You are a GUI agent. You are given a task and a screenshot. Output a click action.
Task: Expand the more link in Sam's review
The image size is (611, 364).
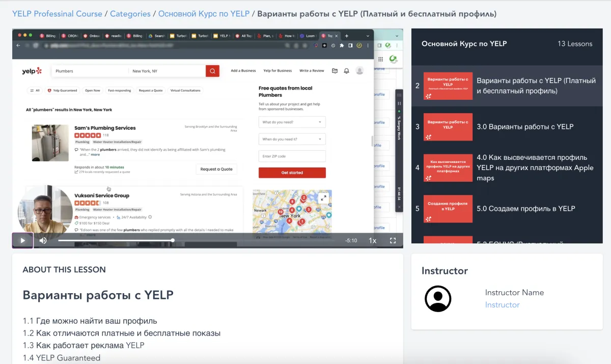[95, 154]
